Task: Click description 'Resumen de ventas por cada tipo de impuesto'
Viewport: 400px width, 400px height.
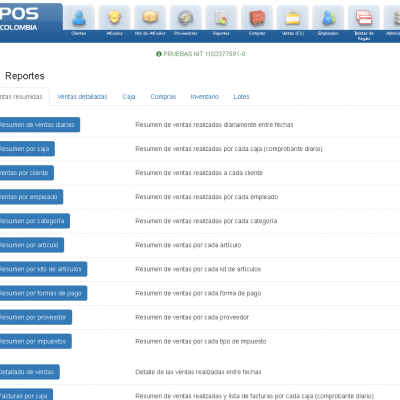Action: click(201, 341)
